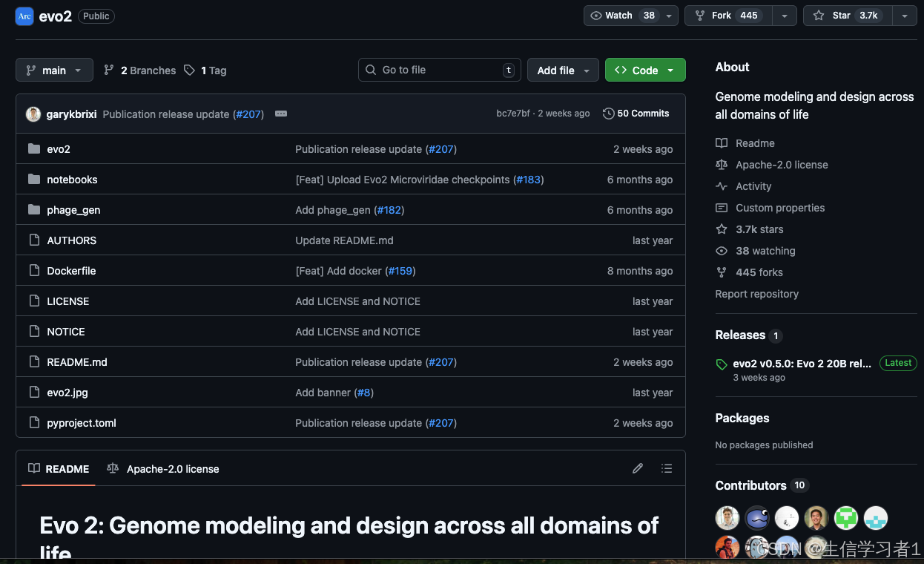The width and height of the screenshot is (924, 564).
Task: Open pull request #182 link
Action: pyautogui.click(x=389, y=210)
